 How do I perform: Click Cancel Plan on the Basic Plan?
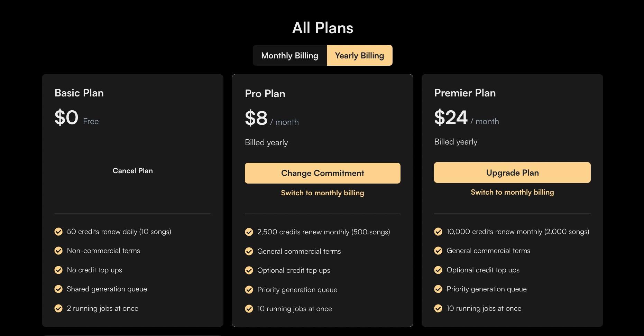click(x=133, y=171)
